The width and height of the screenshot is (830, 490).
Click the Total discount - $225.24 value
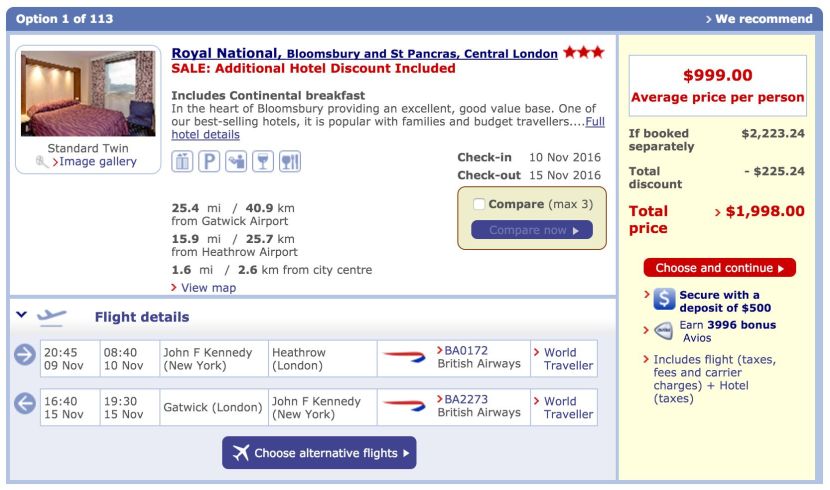click(x=774, y=171)
